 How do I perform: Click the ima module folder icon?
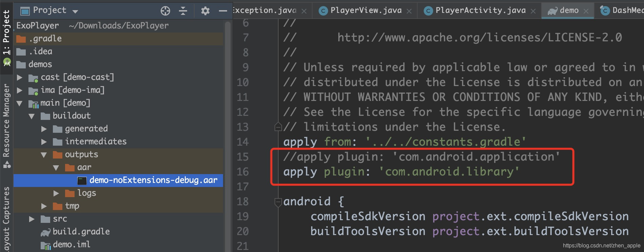(x=33, y=91)
